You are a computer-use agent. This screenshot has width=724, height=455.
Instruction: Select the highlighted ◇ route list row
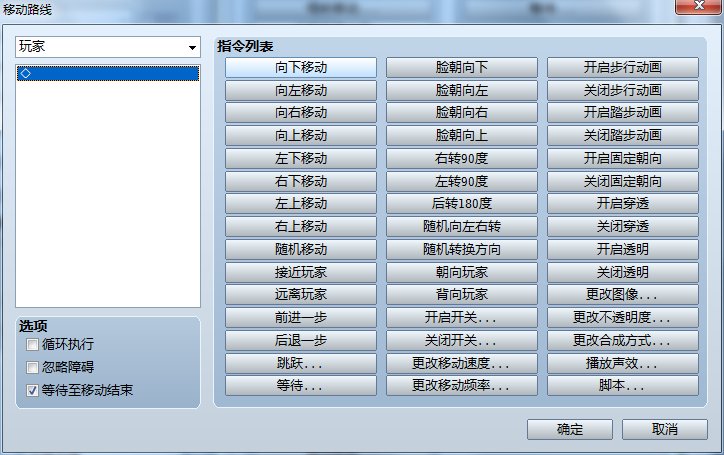tap(108, 73)
